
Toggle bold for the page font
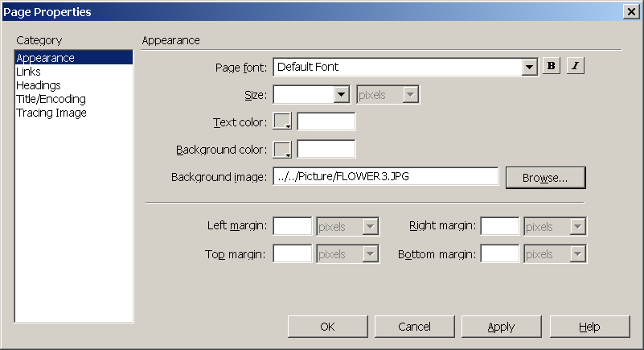pos(552,66)
